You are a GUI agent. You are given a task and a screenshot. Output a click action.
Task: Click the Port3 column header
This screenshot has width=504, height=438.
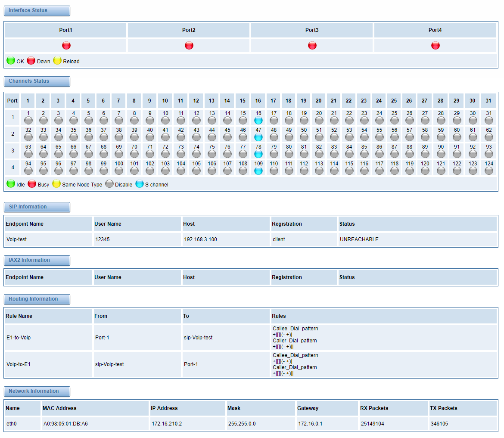click(312, 30)
